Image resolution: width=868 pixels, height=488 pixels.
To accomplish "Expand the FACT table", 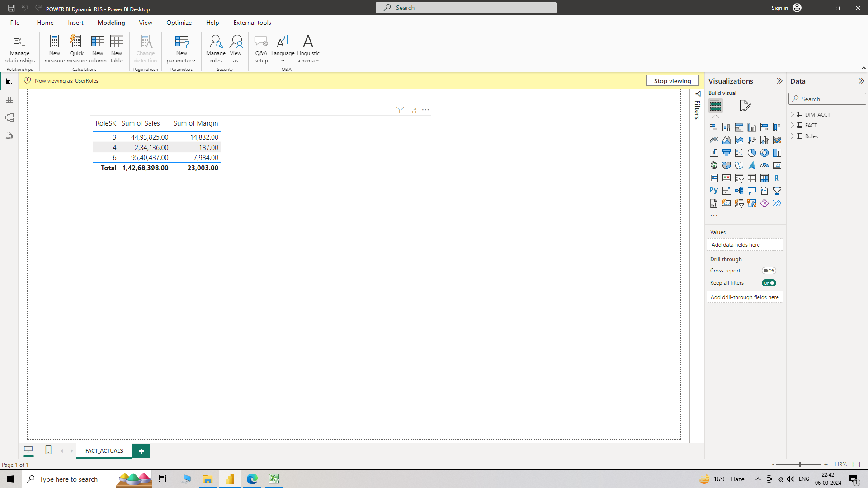I will tap(793, 125).
